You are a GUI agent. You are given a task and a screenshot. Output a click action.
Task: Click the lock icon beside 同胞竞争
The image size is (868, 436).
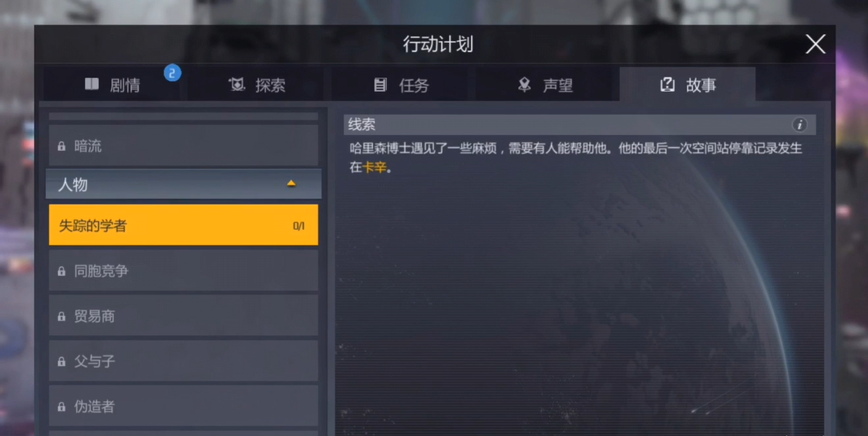point(62,271)
